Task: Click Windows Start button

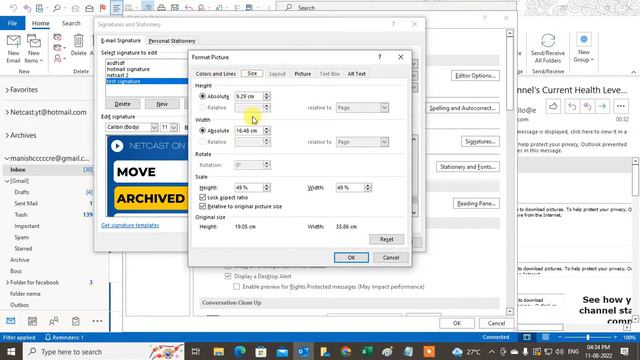Action: coord(11,351)
